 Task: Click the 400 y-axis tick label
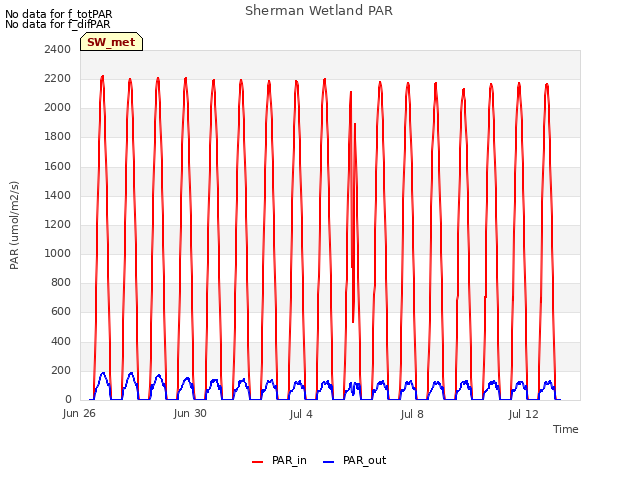[x=61, y=341]
